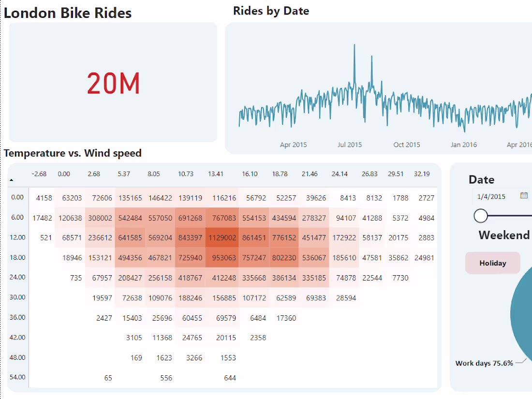This screenshot has height=399, width=532.
Task: Click the Temperature vs. Wind speed title
Action: [73, 153]
